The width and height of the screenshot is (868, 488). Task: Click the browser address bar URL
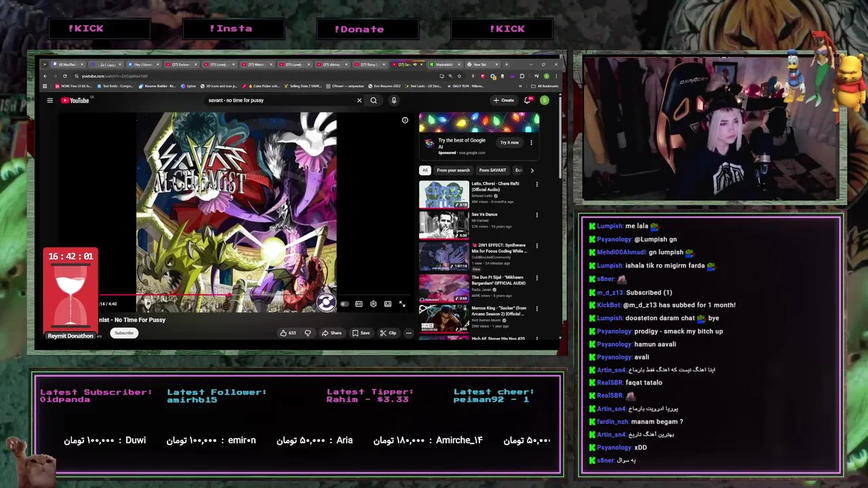[115, 76]
